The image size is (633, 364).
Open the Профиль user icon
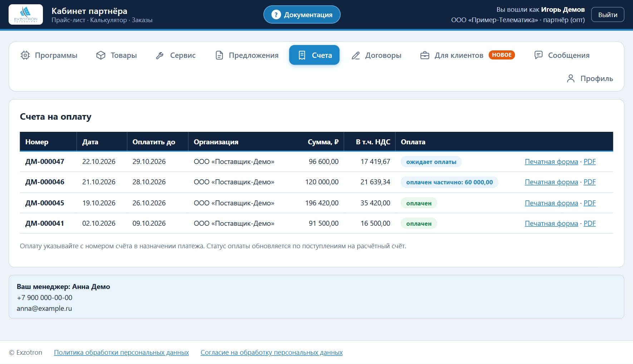click(x=571, y=79)
